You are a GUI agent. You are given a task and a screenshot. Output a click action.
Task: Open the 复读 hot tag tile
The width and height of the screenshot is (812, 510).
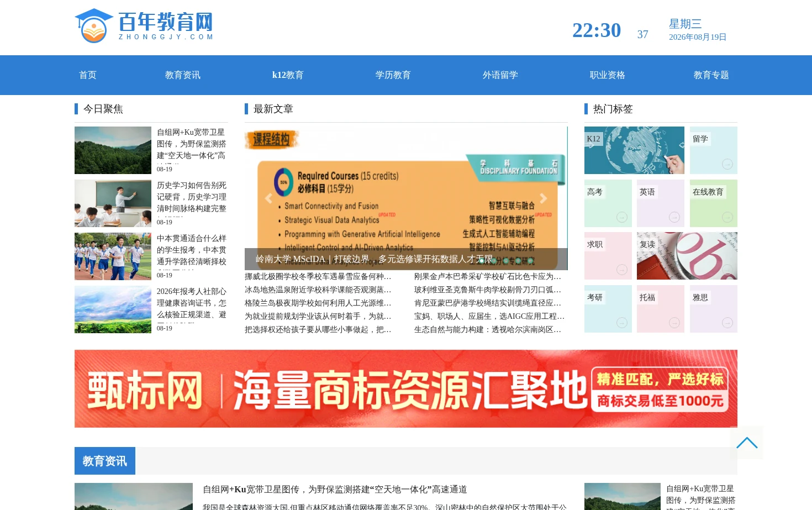(687, 256)
